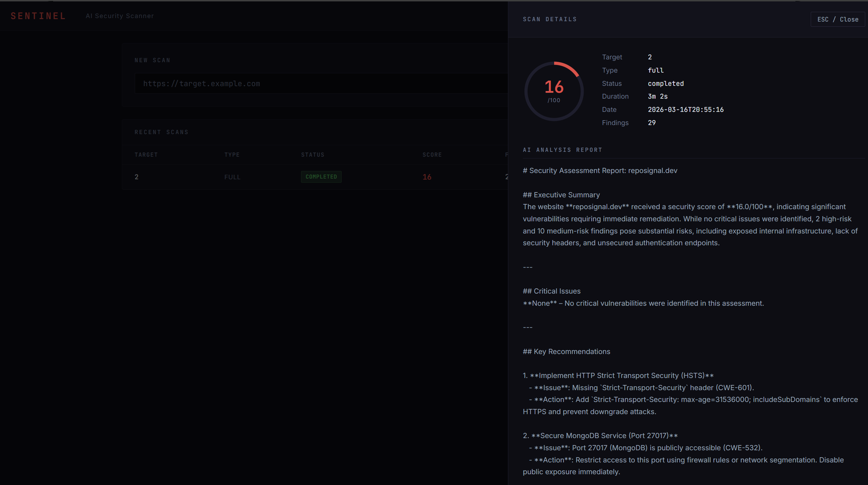Click the Scan Details panel heading
Viewport: 868px width, 485px height.
550,19
